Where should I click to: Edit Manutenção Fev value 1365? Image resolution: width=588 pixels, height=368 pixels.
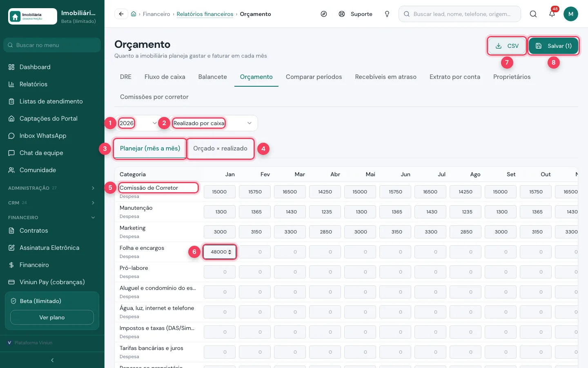click(255, 212)
